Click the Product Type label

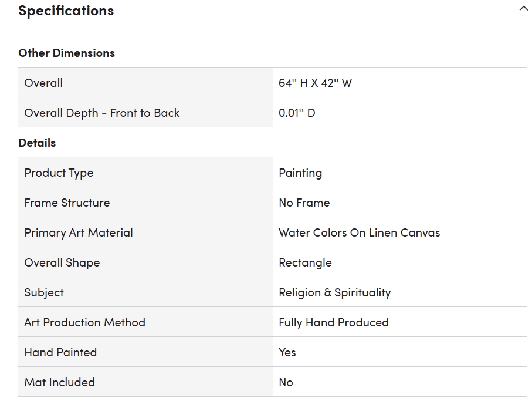[x=59, y=173]
